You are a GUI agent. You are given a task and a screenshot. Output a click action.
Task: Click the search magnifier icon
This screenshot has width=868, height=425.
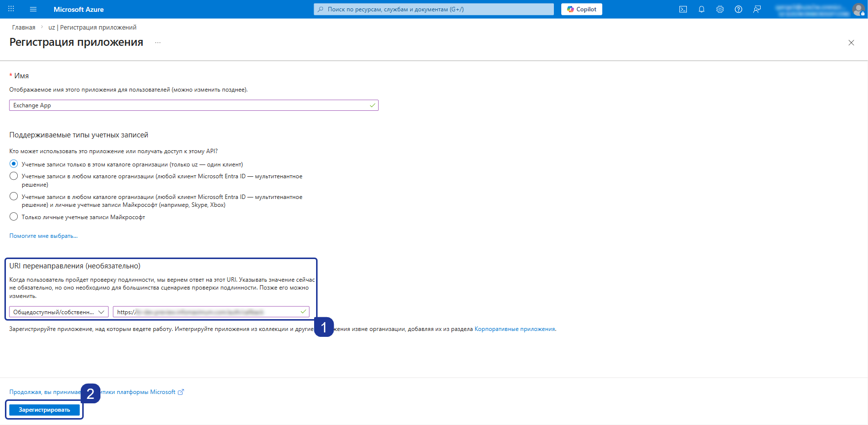(321, 9)
